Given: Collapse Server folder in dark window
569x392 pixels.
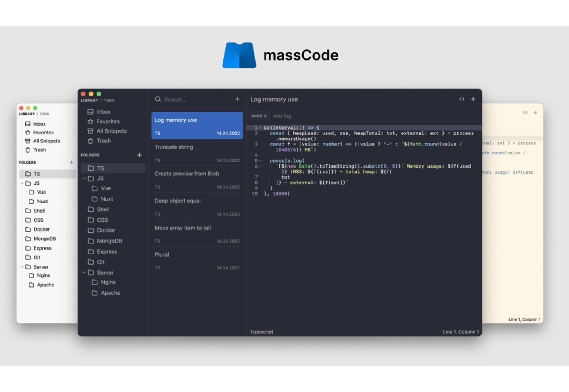Looking at the screenshot, I should point(84,273).
